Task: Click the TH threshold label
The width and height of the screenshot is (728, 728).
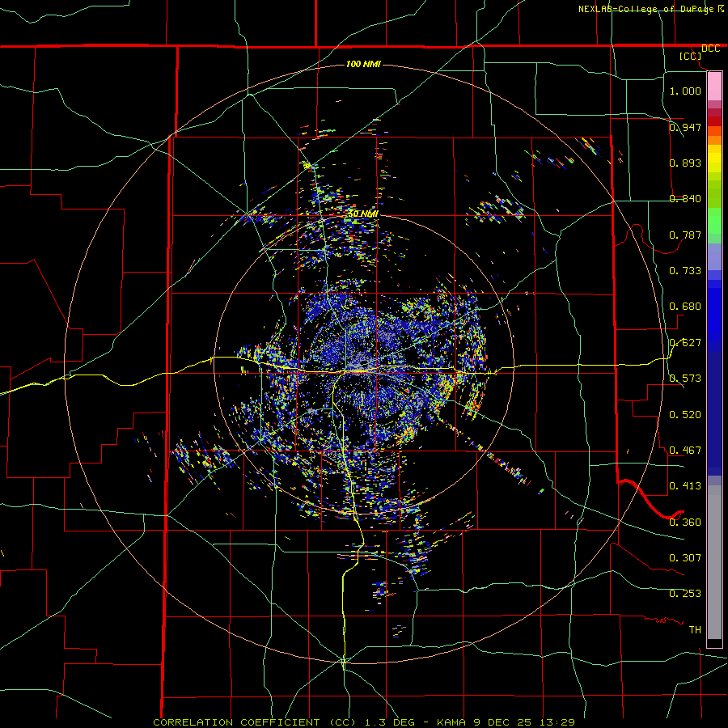Action: coord(695,629)
